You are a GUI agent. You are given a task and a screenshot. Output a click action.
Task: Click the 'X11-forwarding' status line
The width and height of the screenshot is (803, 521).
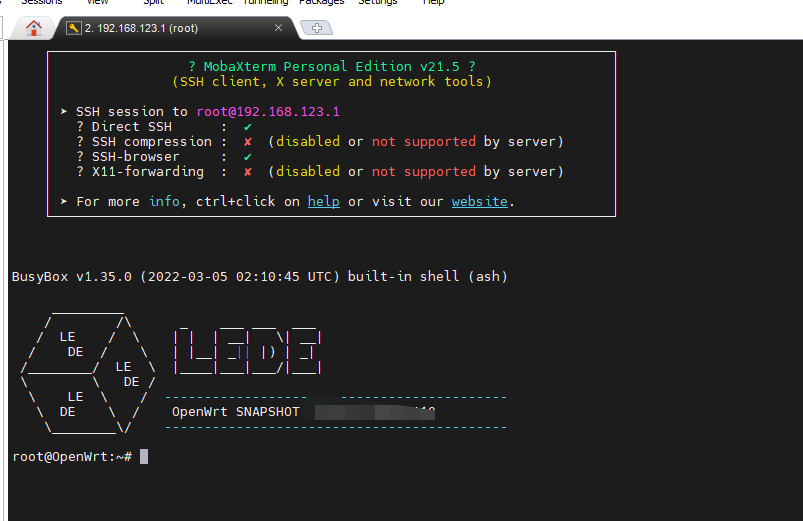[320, 172]
